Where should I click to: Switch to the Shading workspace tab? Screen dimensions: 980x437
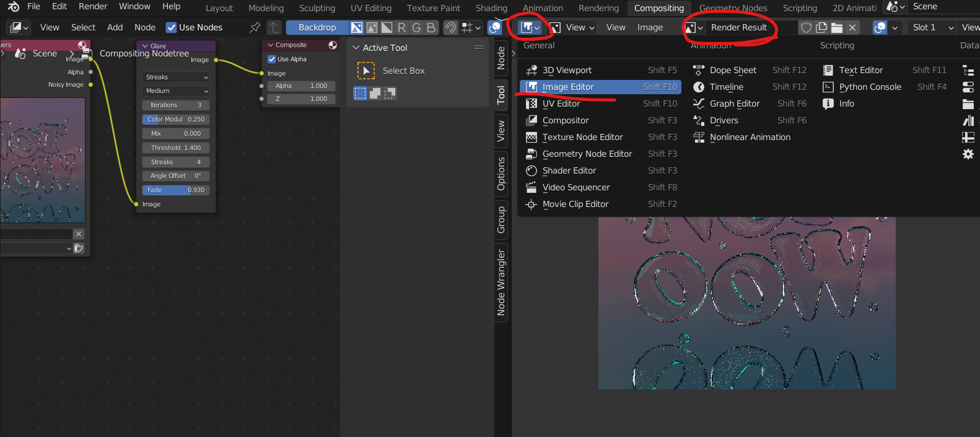(x=491, y=8)
